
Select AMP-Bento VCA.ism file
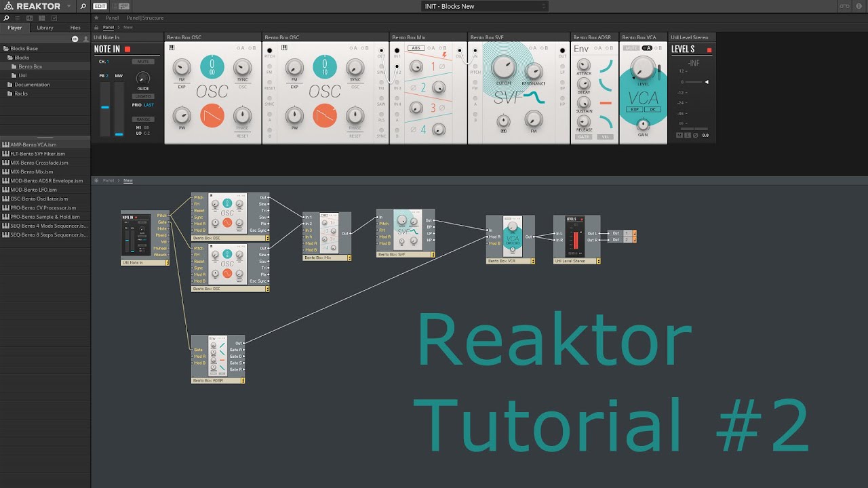[x=45, y=145]
